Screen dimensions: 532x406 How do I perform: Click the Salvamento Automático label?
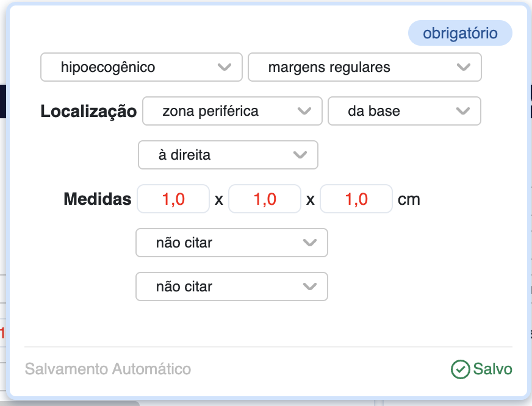108,369
